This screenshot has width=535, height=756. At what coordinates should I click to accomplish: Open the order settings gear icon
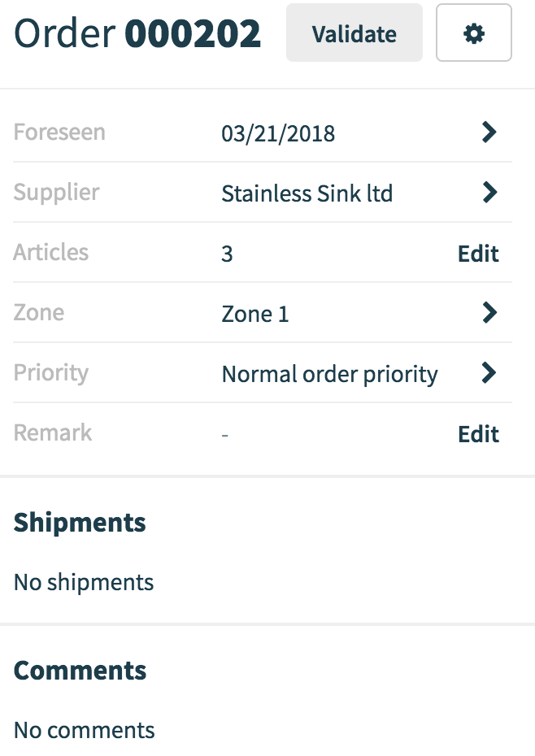click(x=474, y=33)
